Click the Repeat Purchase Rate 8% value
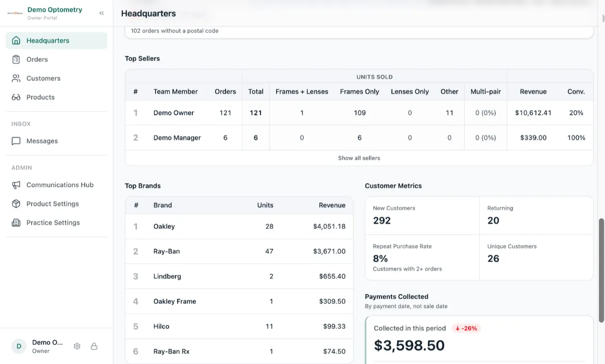The width and height of the screenshot is (605, 364). [x=380, y=259]
